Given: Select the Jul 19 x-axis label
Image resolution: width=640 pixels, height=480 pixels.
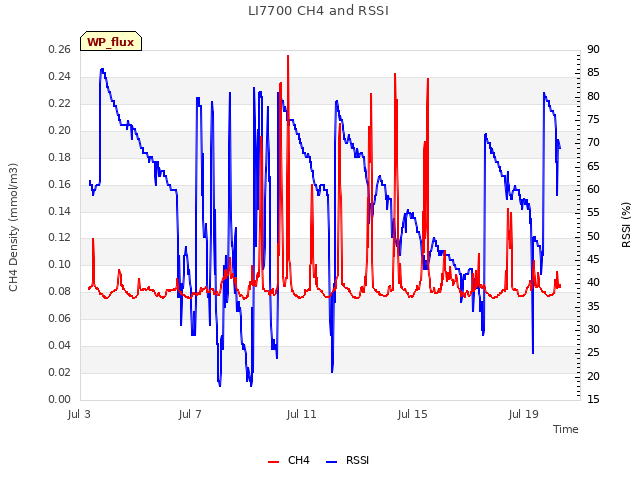Looking at the screenshot, I should pos(523,414).
